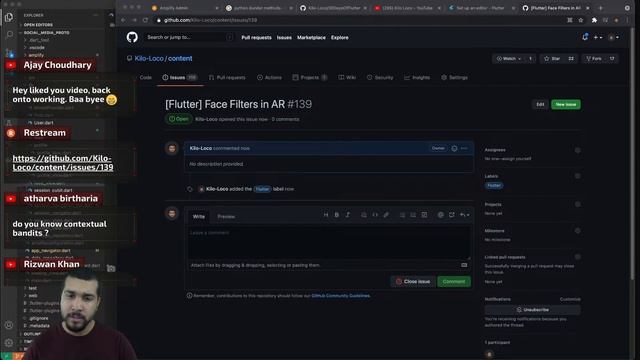Insert code markup in the comment

tap(375, 215)
